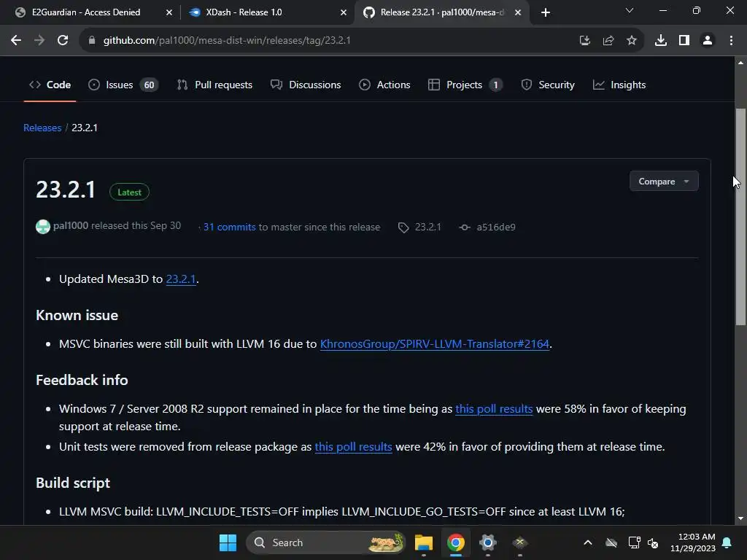Viewport: 747px width, 560px height.
Task: Open Mesa3D 23.2.1 release notes link
Action: [x=181, y=279]
